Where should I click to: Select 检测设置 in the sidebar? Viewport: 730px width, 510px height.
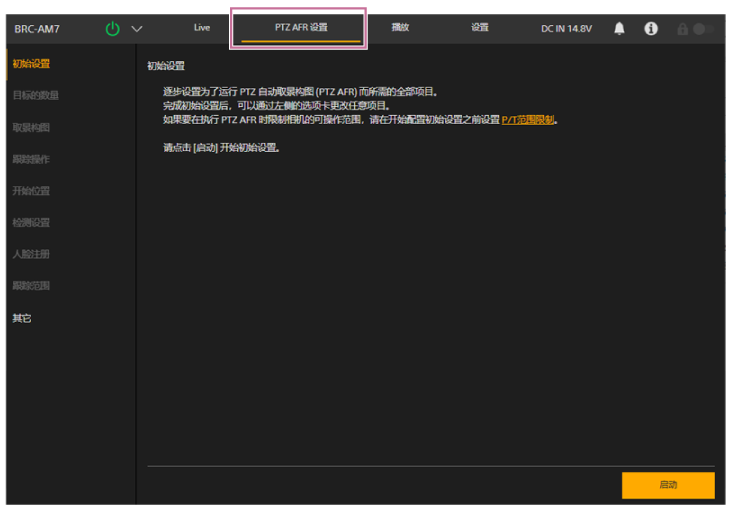(x=31, y=223)
